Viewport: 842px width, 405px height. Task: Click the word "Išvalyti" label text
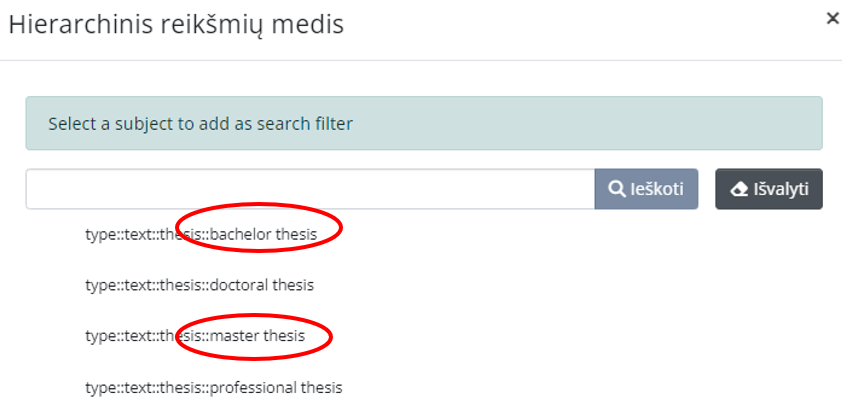coord(781,189)
